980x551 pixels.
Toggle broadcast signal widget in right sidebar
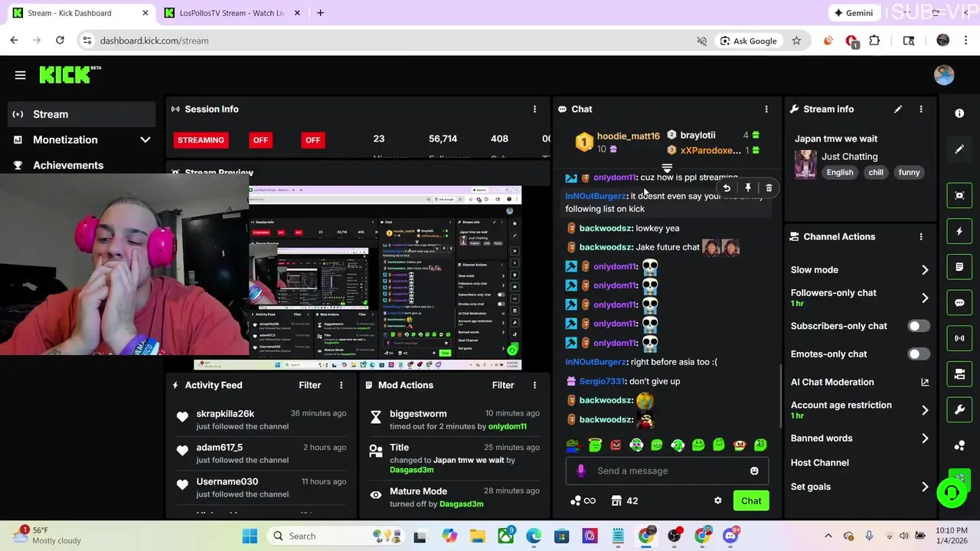959,338
